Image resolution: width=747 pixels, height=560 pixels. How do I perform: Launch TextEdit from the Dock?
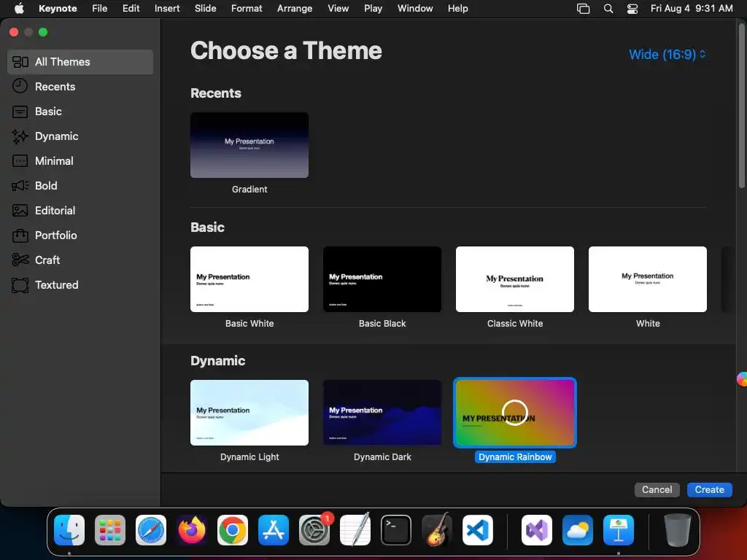tap(355, 530)
